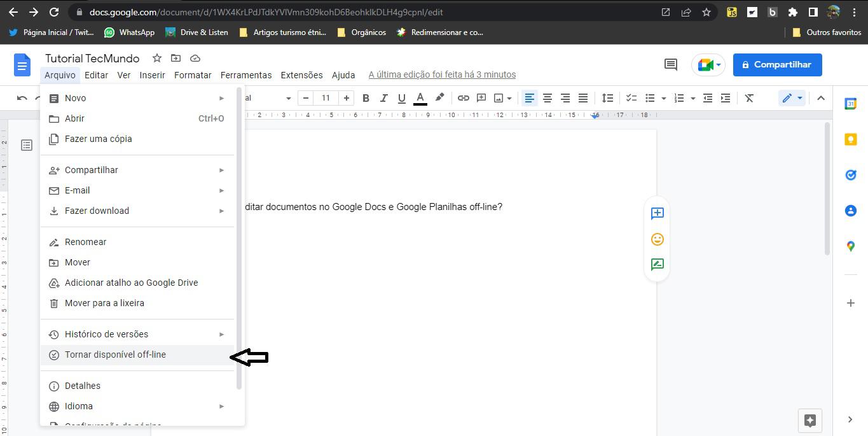
Task: Open the last edit history link
Action: (x=442, y=75)
